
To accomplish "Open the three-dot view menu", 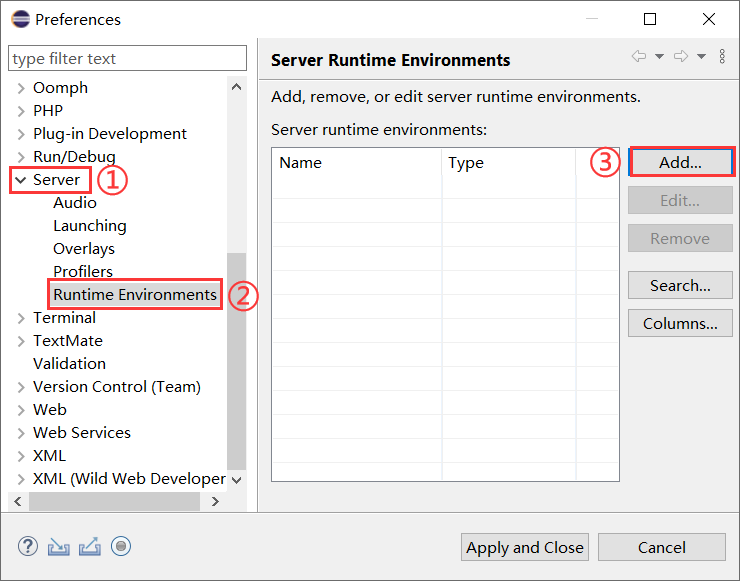I will coord(722,56).
